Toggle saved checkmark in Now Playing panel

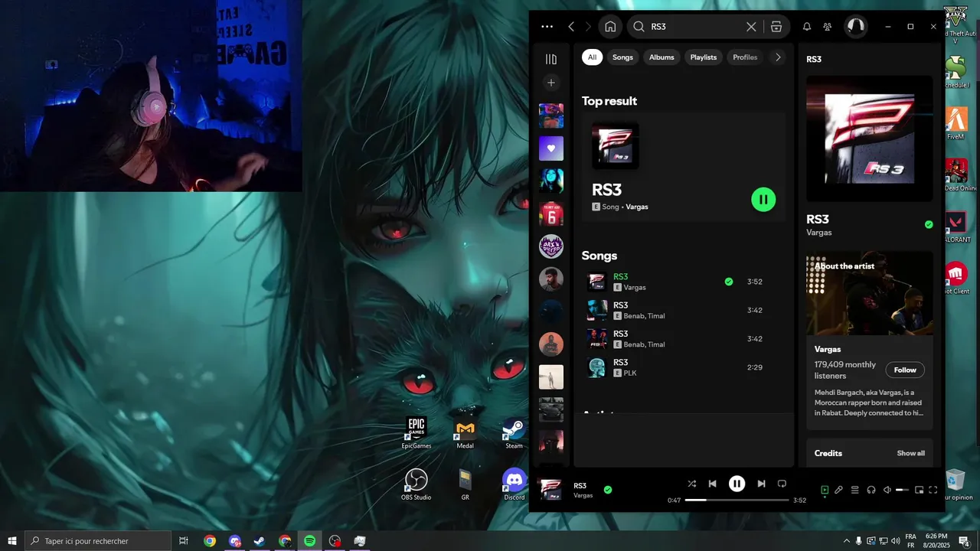[929, 225]
